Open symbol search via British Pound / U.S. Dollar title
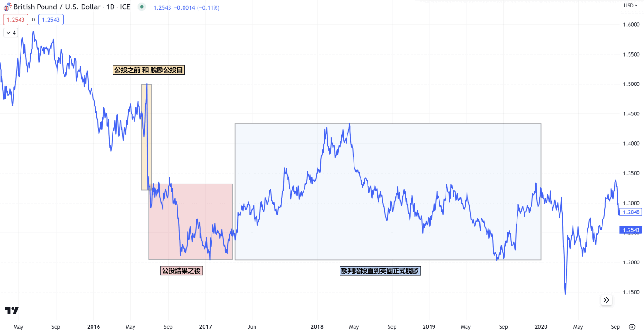 tap(72, 7)
